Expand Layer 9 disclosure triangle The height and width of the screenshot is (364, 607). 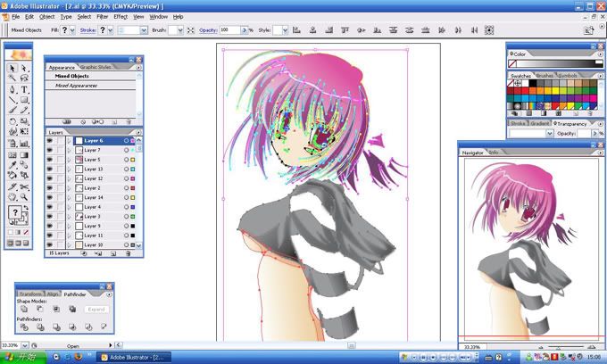(70, 226)
